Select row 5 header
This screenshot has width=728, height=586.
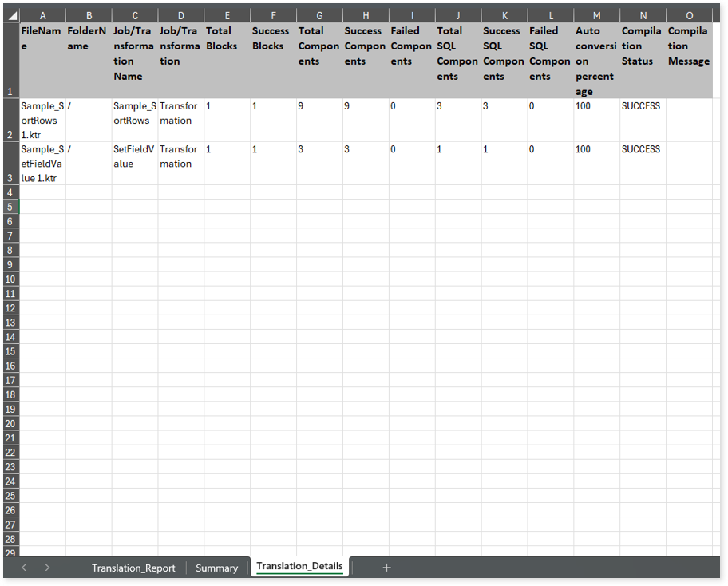(10, 207)
